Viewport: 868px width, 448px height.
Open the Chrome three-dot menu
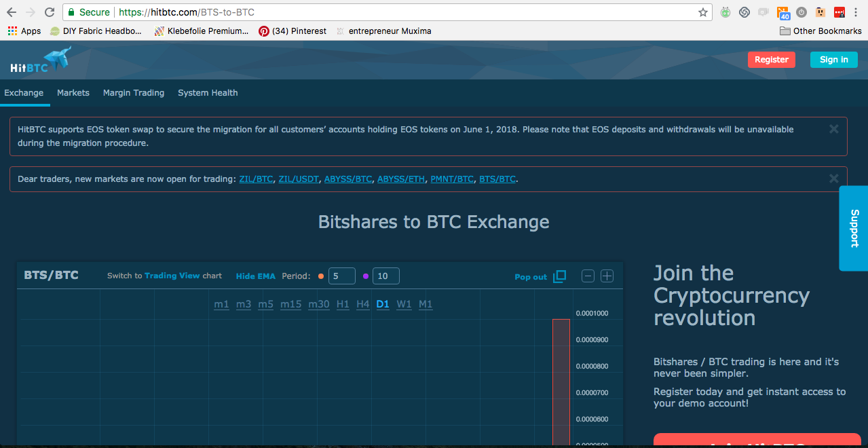(x=856, y=12)
